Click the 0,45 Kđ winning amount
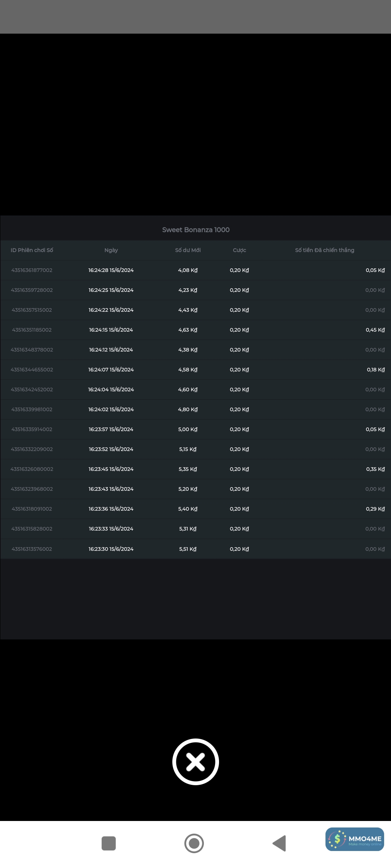The width and height of the screenshot is (391, 868). [x=375, y=330]
